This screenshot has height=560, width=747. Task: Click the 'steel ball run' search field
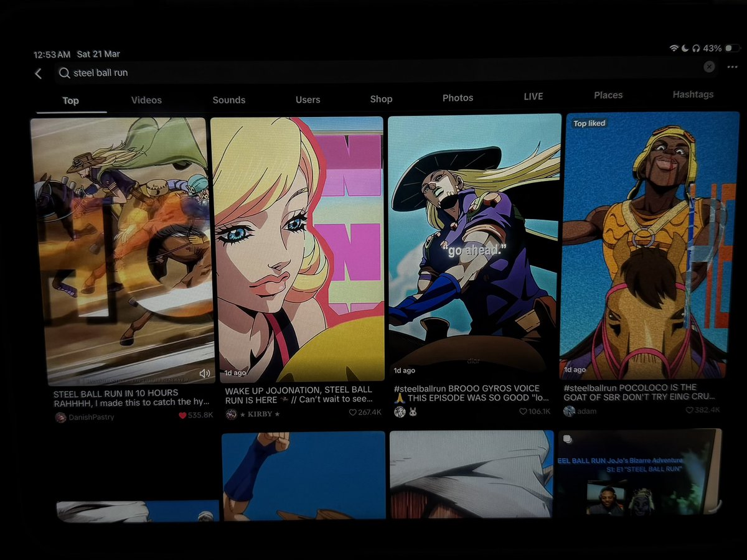(386, 71)
